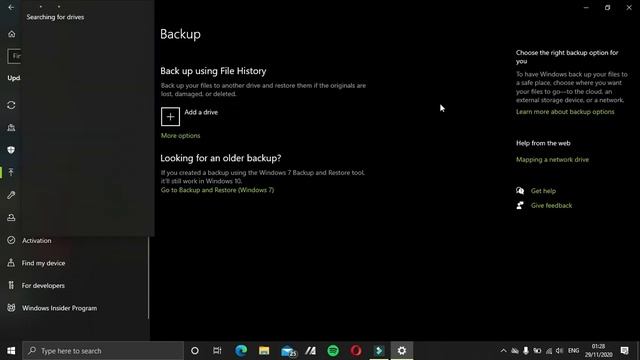Click the Get help chat bubble icon
Screen dimensions: 640x360
tap(520, 191)
